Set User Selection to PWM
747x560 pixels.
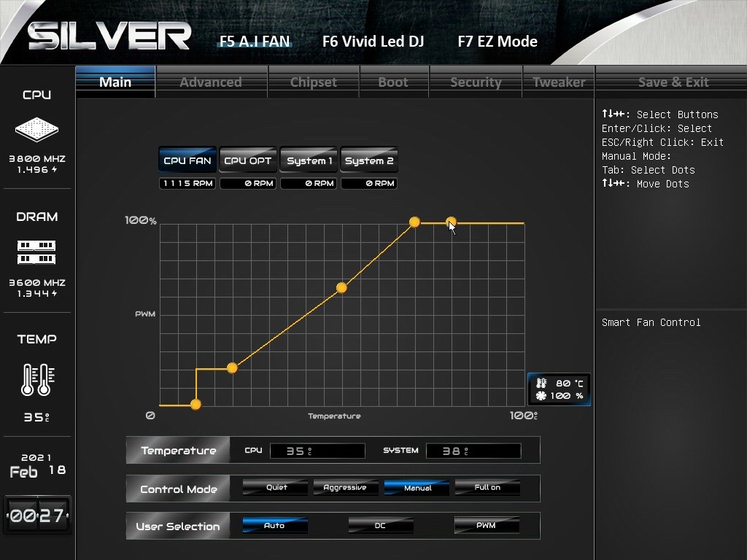pyautogui.click(x=487, y=525)
